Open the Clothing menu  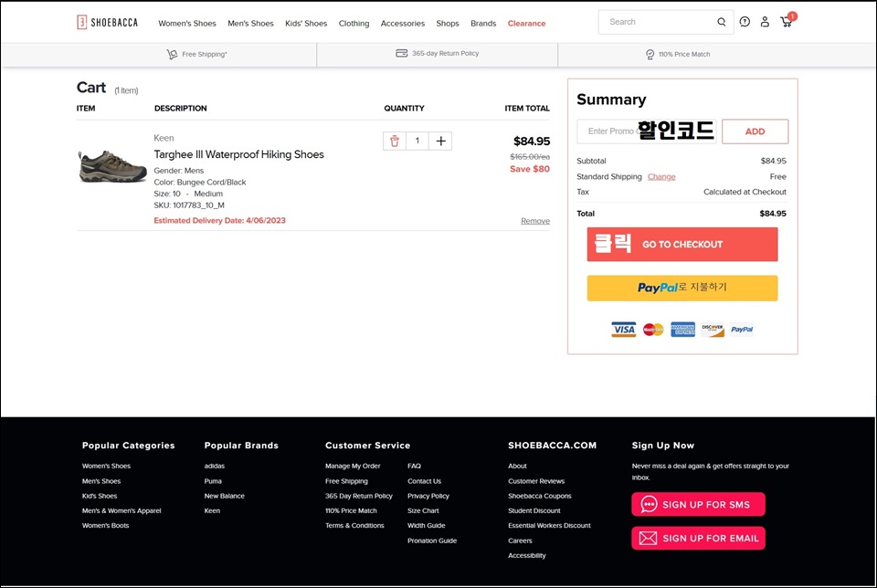[x=354, y=24]
